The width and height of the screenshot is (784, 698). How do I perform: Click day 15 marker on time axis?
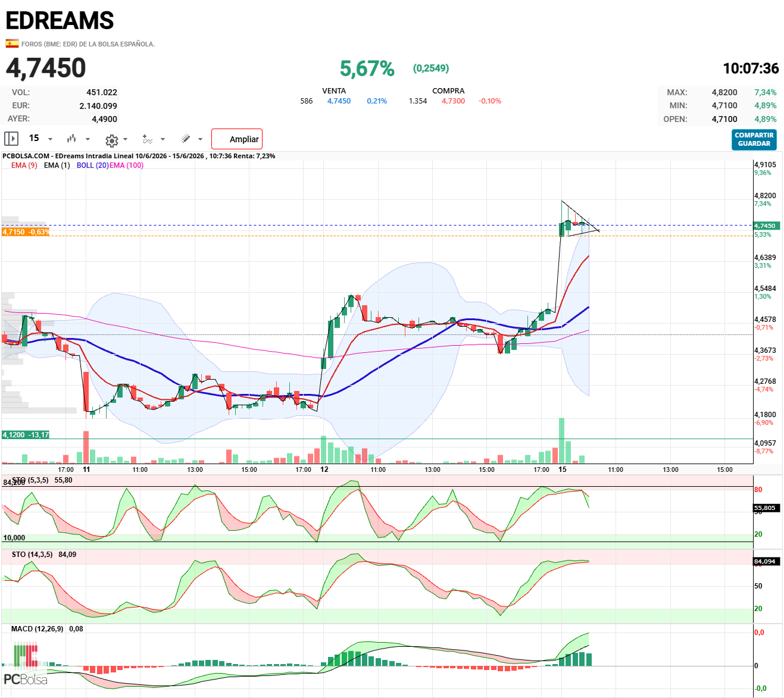click(563, 469)
